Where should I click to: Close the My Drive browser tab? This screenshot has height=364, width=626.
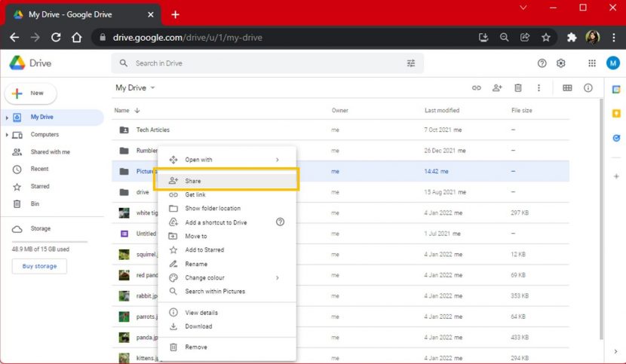(151, 15)
